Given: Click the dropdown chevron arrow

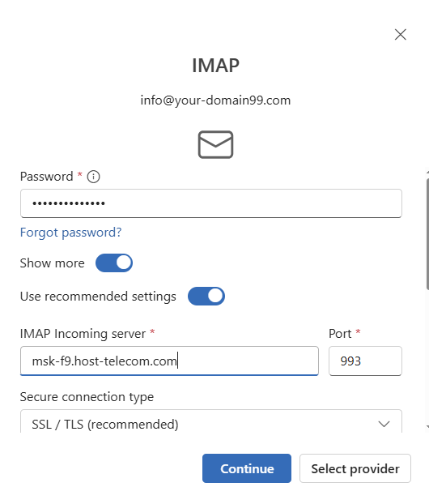Looking at the screenshot, I should pos(384,424).
